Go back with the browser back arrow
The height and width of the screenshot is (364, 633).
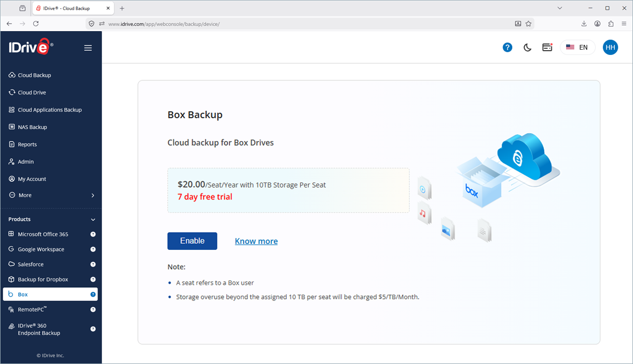pyautogui.click(x=9, y=24)
